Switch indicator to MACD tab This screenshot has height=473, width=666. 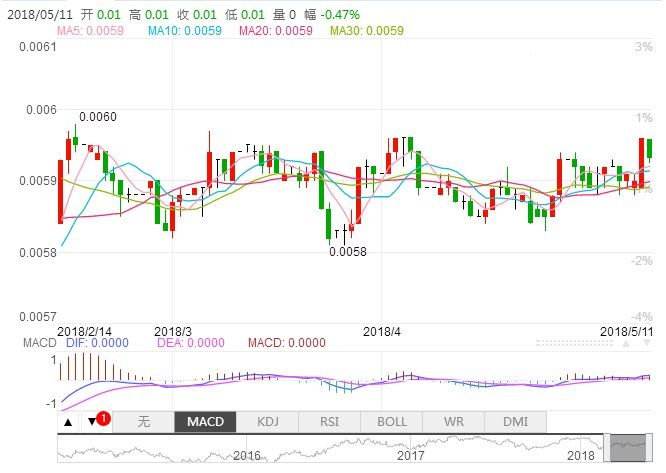205,422
